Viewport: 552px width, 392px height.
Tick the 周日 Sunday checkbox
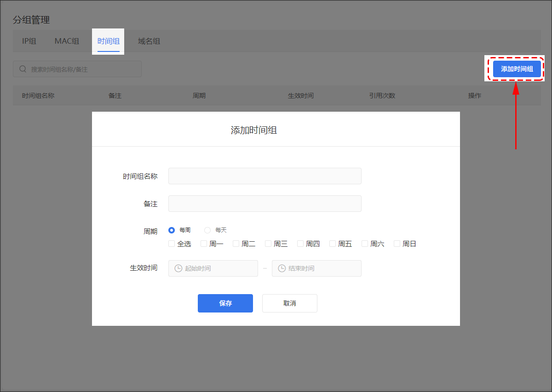point(397,244)
